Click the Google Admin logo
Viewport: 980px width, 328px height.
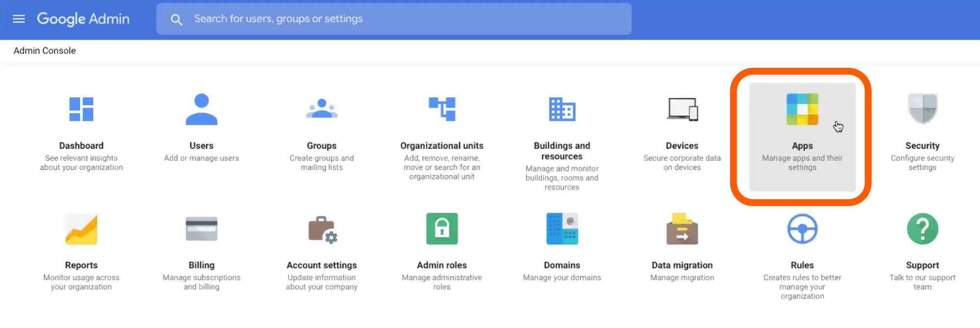(83, 19)
